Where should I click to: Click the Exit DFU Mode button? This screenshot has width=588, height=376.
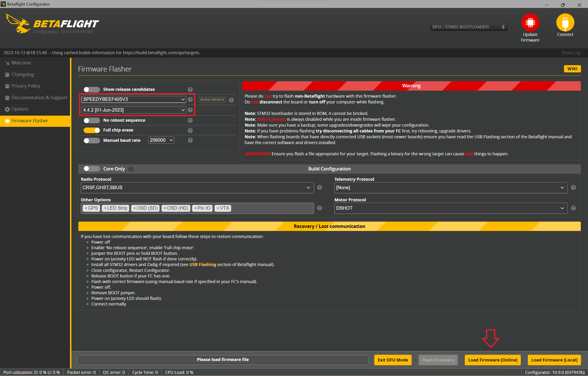point(393,360)
